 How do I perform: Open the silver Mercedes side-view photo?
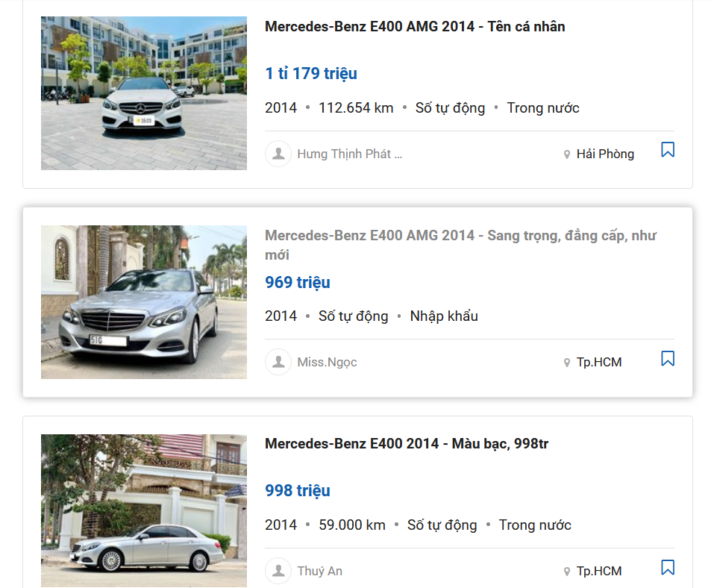(x=143, y=510)
